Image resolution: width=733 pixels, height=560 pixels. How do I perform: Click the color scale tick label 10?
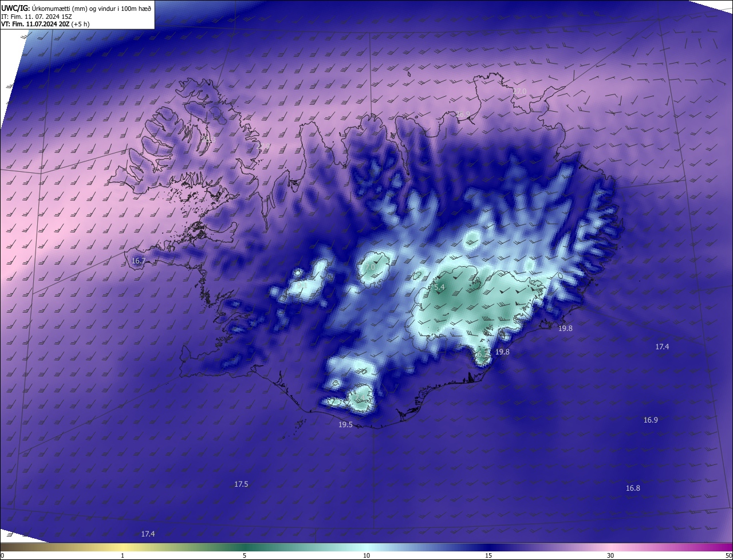[366, 555]
